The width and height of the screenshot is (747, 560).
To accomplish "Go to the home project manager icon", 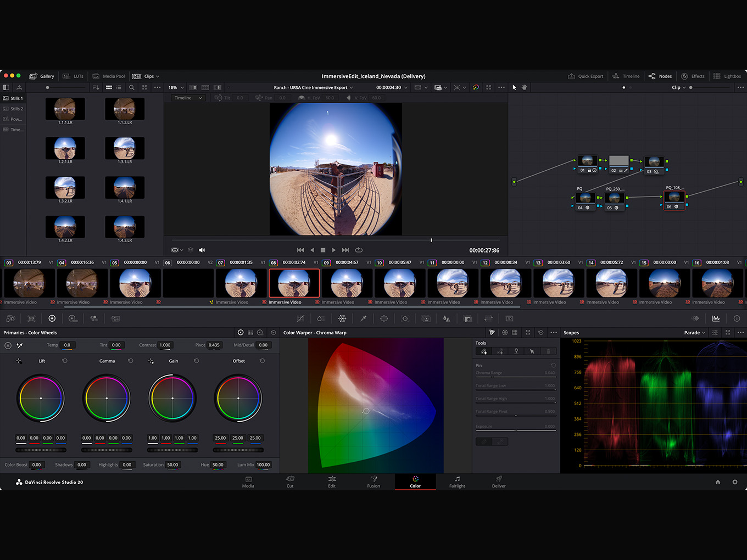I will click(x=717, y=482).
